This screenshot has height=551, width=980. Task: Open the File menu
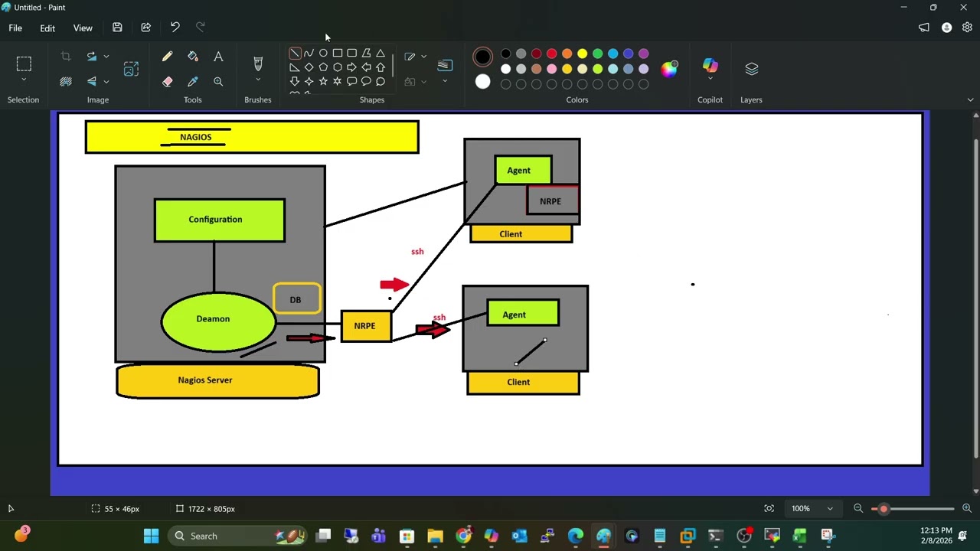pos(15,28)
